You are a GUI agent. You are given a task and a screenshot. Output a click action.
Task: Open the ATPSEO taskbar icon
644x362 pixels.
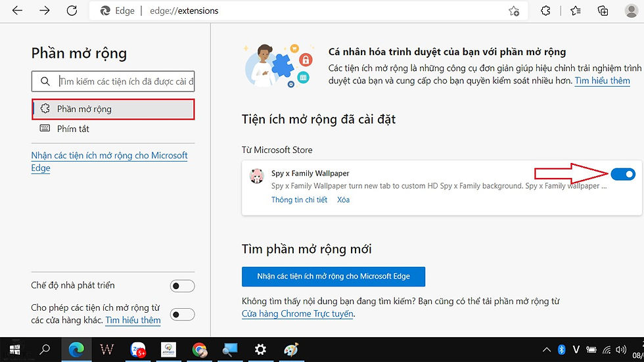click(x=168, y=350)
